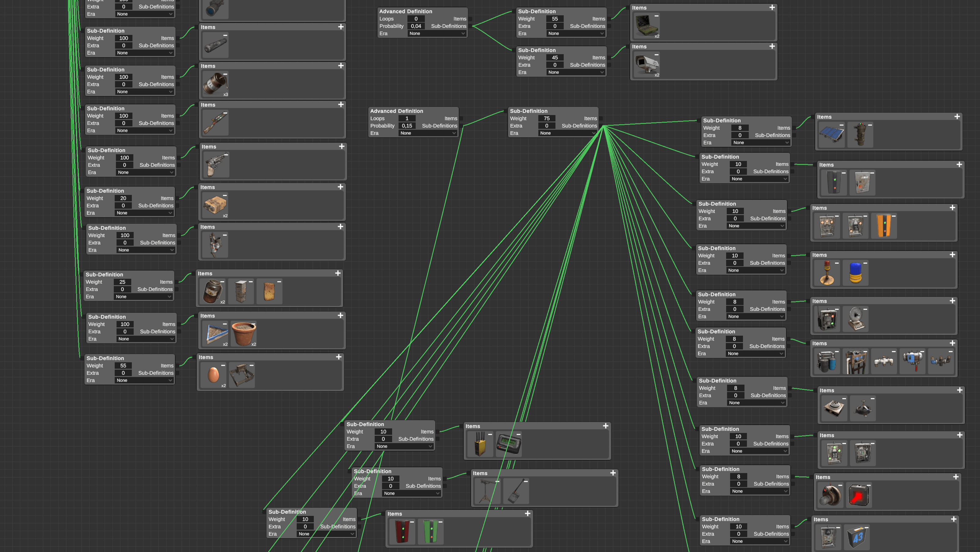
Task: Select the bread loaf item icon
Action: [269, 291]
